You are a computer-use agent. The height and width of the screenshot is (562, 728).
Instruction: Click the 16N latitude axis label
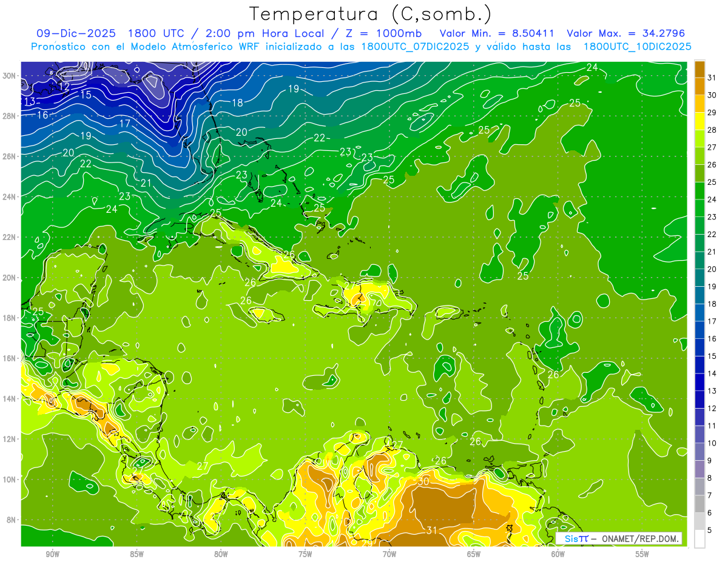[x=10, y=358]
